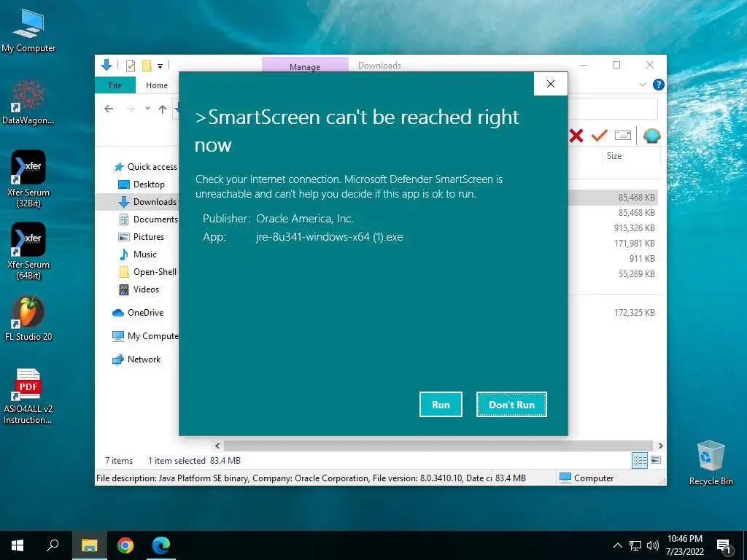Open the notification center icon

(x=724, y=547)
